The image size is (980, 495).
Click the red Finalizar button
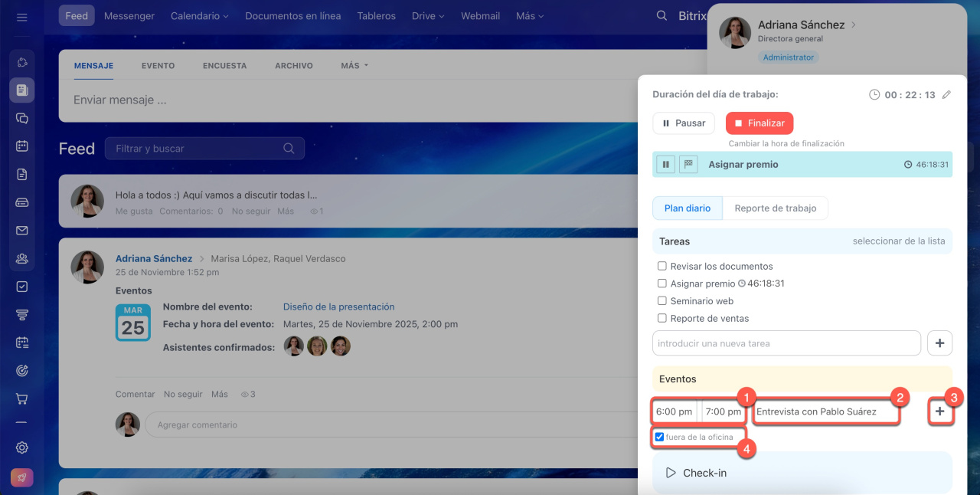pyautogui.click(x=759, y=123)
